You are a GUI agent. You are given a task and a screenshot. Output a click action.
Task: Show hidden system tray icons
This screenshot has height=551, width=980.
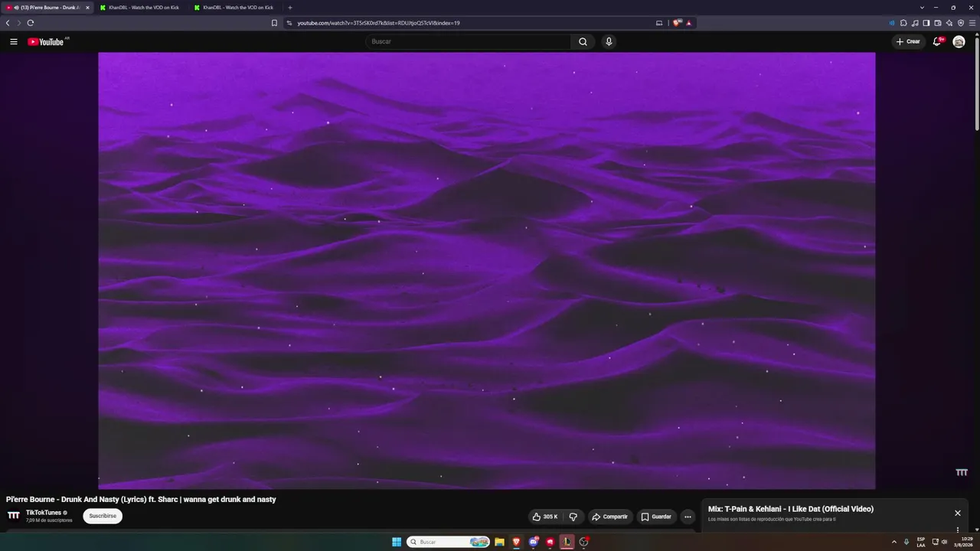point(893,542)
